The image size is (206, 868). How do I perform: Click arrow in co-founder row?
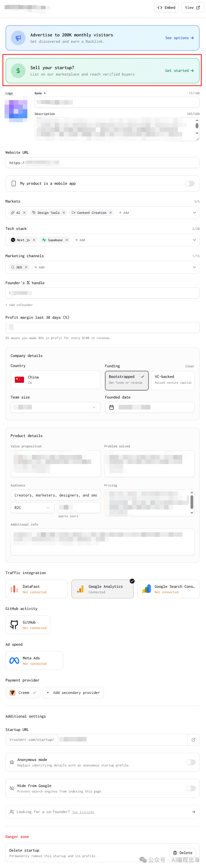(x=194, y=812)
